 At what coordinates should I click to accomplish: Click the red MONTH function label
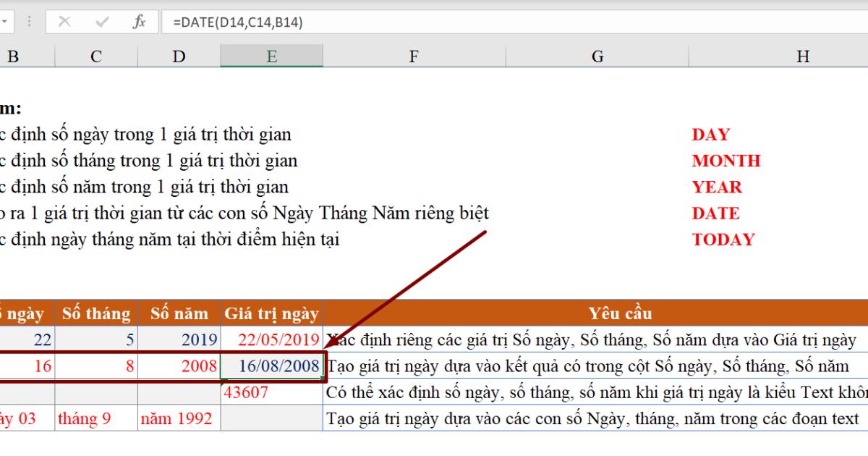coord(726,160)
